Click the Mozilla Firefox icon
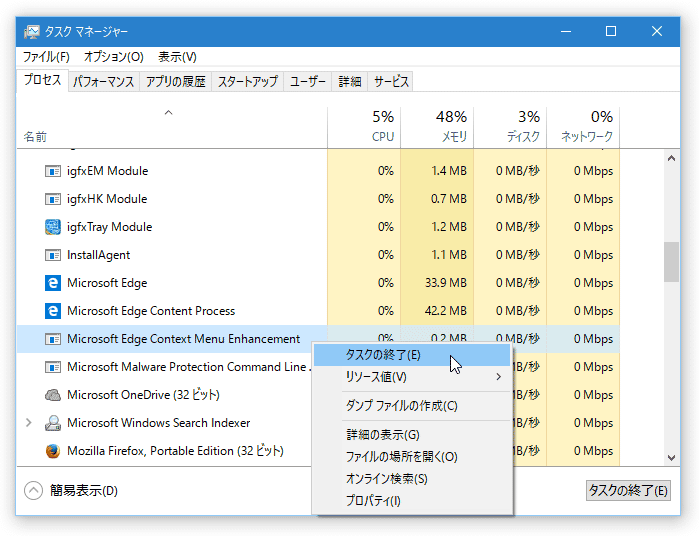This screenshot has width=699, height=536. click(53, 451)
